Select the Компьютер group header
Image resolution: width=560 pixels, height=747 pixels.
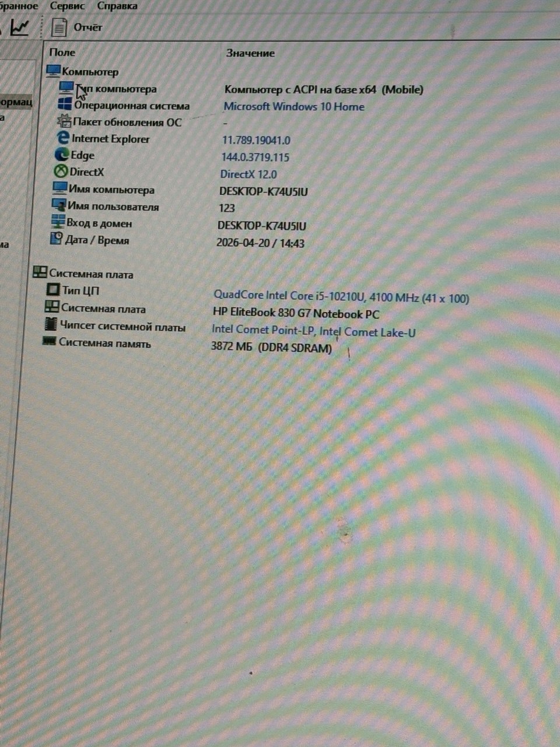point(90,72)
